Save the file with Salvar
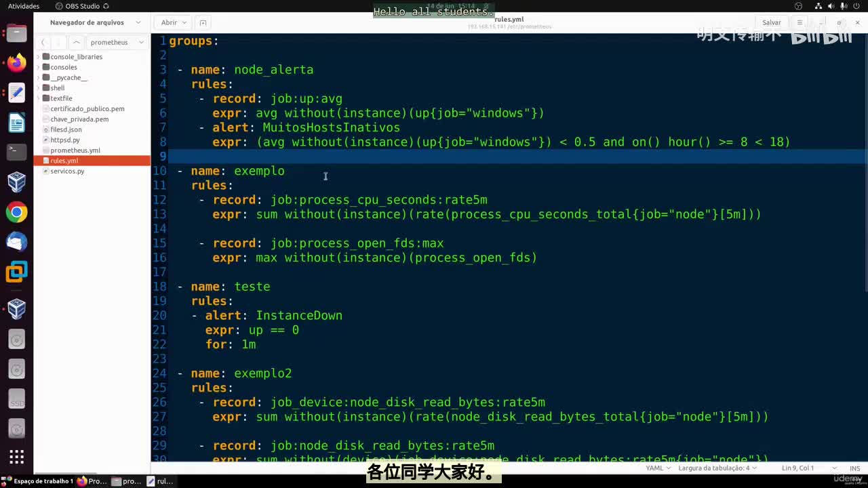The height and width of the screenshot is (488, 868). click(x=772, y=22)
